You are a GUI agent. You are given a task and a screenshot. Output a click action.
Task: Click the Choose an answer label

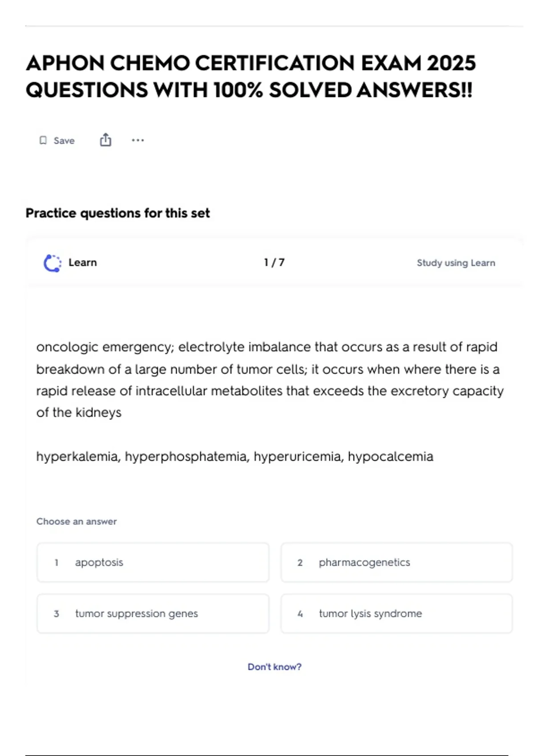pos(77,521)
